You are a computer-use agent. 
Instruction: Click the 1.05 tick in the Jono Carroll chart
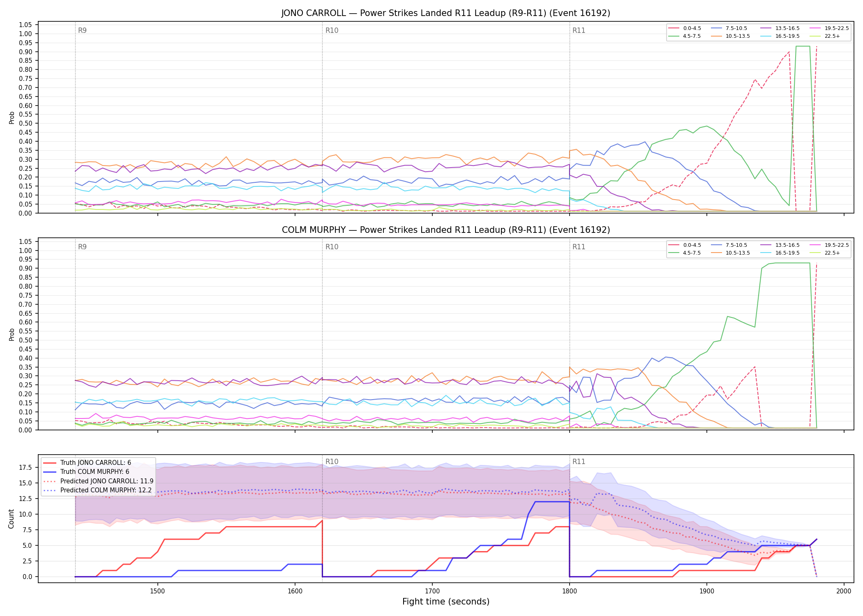pyautogui.click(x=26, y=25)
